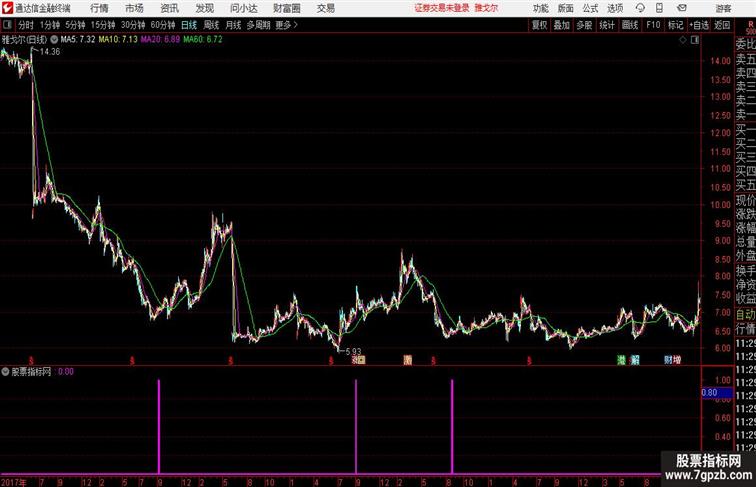Screen dimensions: 756x487
Task: Click the 现价 row in side panel
Action: click(x=745, y=200)
